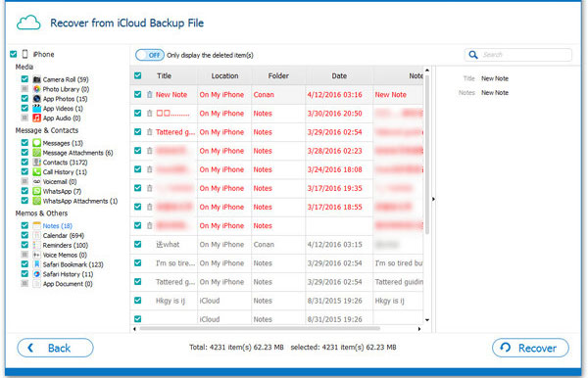Open Call History (11) category
This screenshot has width=588, height=378.
pyautogui.click(x=65, y=172)
